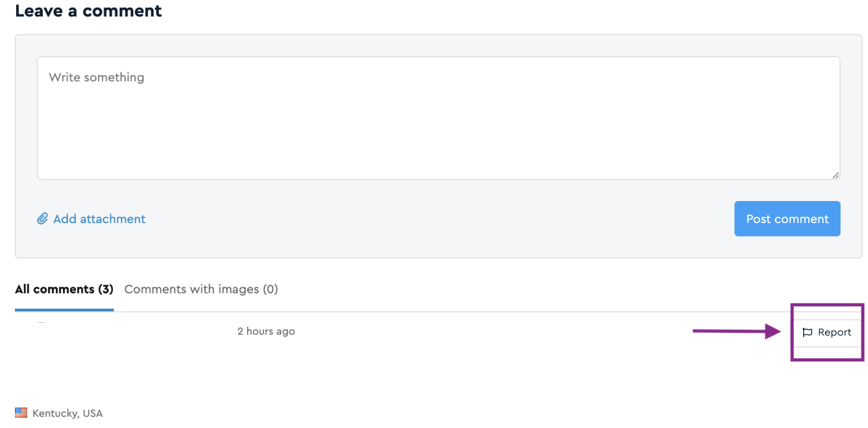Switch to the All comments (3) tab

(x=64, y=289)
